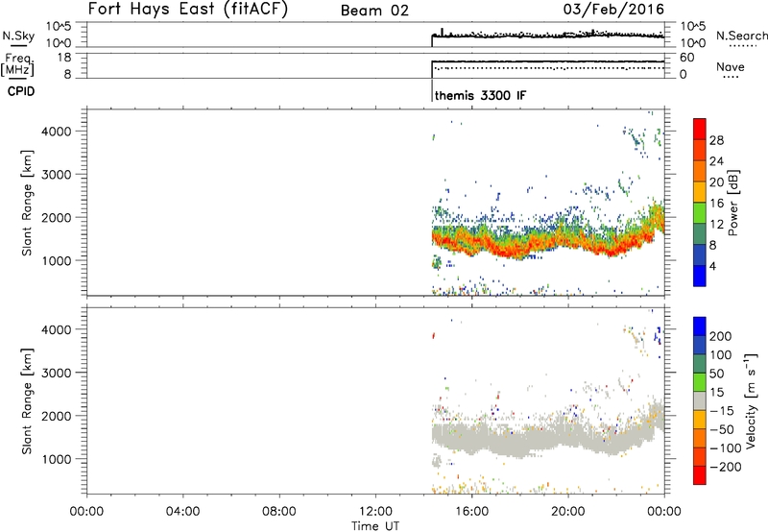
Task: Click the date '03/Feb/2016'
Action: click(613, 9)
